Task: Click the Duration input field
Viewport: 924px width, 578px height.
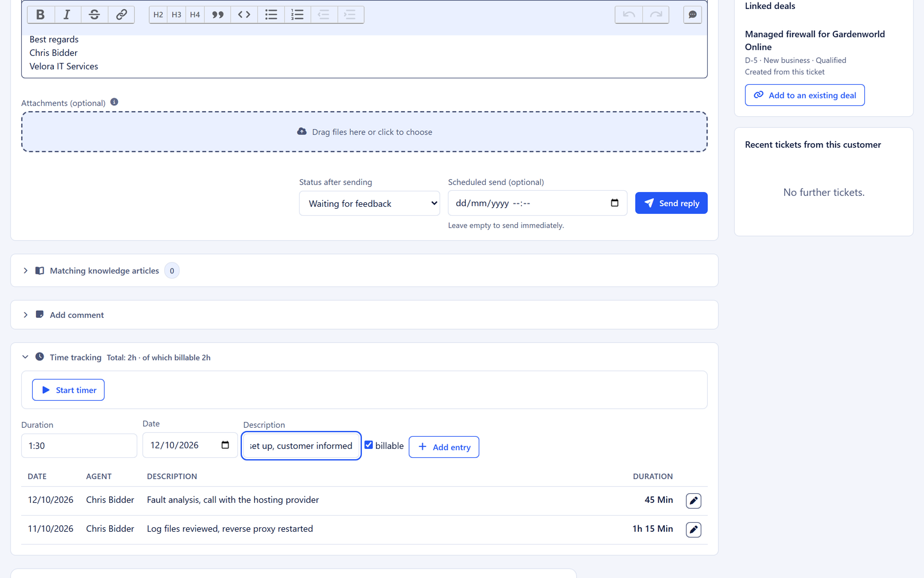Action: click(x=79, y=446)
